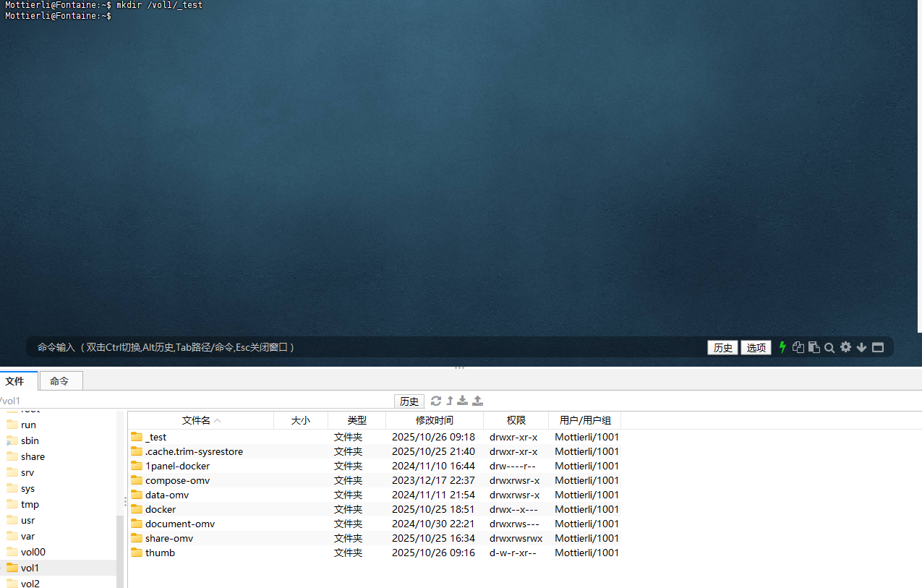Open file path 历史 button
The width and height of the screenshot is (922, 588).
(x=409, y=401)
